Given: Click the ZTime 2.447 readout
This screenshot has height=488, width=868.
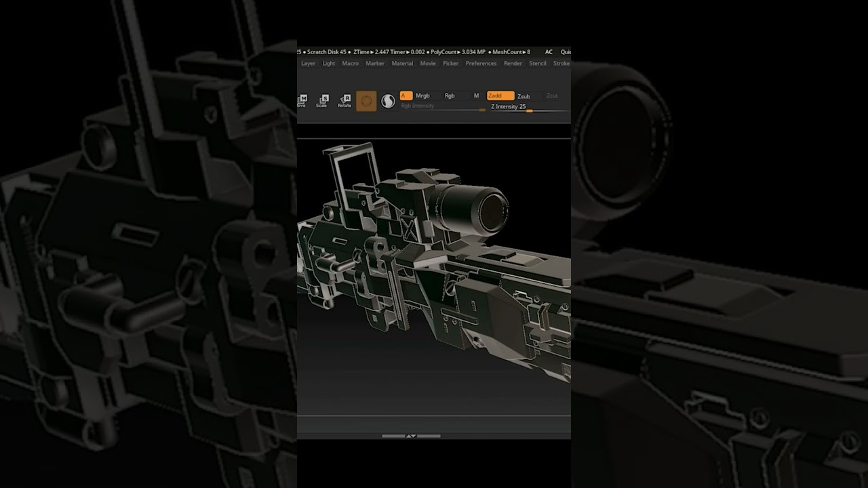Looking at the screenshot, I should (x=370, y=52).
